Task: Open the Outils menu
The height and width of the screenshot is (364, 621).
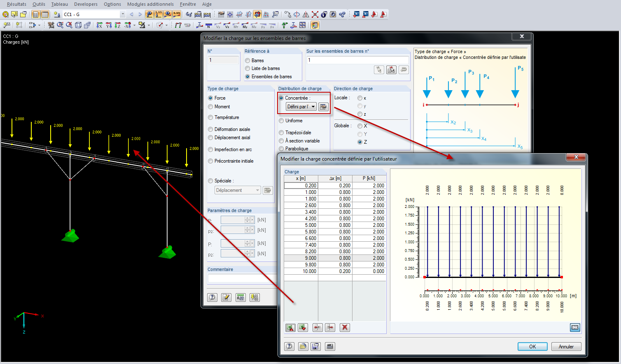Action: [39, 4]
